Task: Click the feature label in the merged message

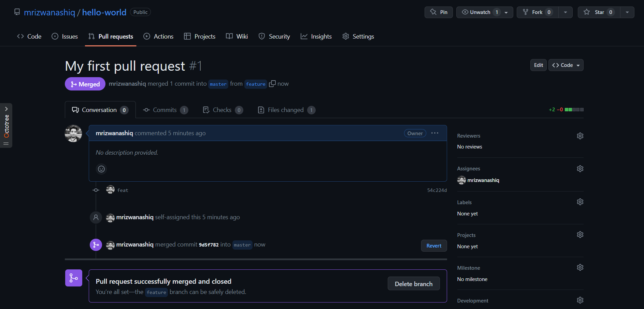Action: click(156, 292)
